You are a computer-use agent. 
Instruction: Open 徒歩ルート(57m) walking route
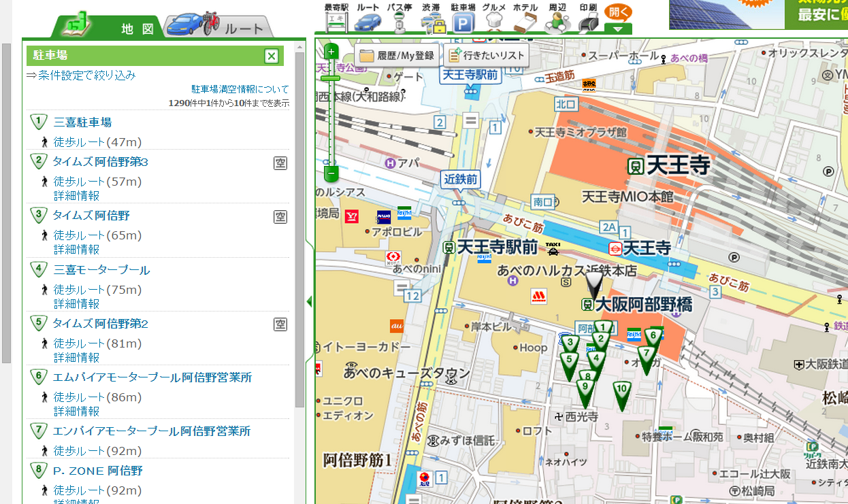(97, 182)
